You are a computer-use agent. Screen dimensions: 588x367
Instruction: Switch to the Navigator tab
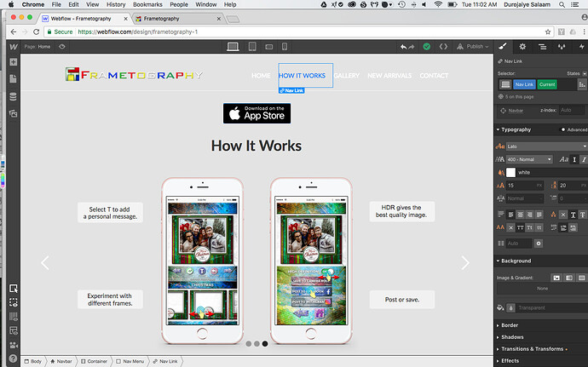(542, 47)
